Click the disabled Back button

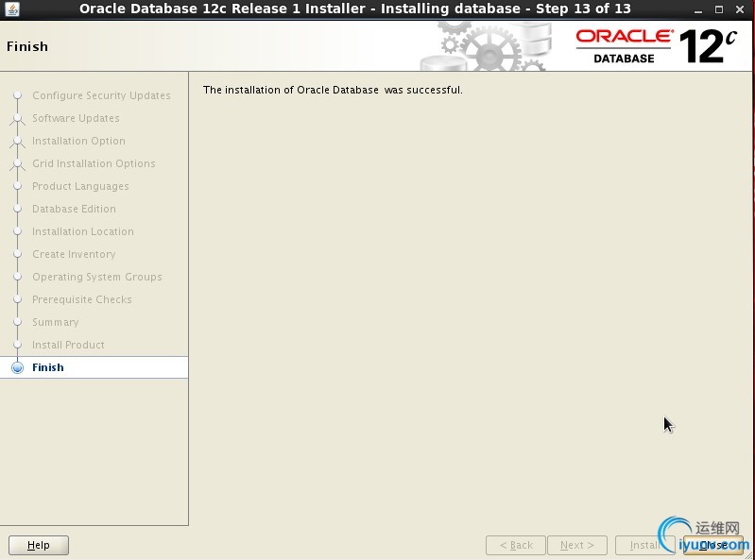tap(516, 545)
